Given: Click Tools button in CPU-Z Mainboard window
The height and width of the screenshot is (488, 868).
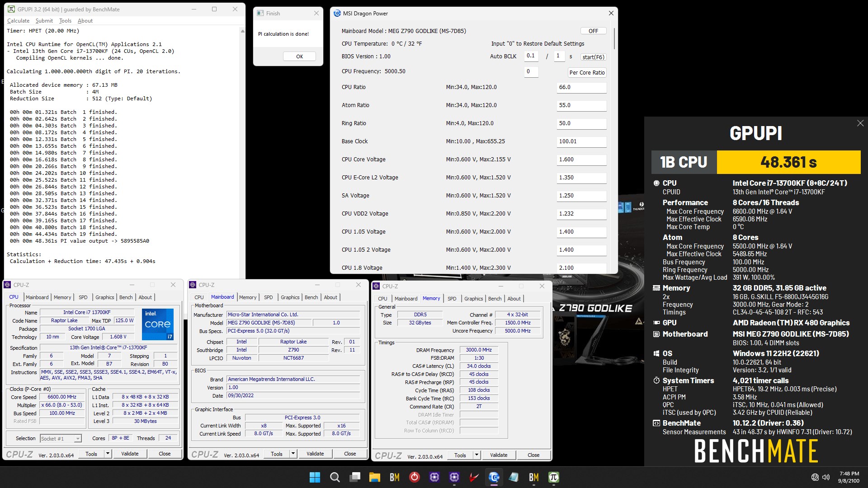Looking at the screenshot, I should pos(277,454).
